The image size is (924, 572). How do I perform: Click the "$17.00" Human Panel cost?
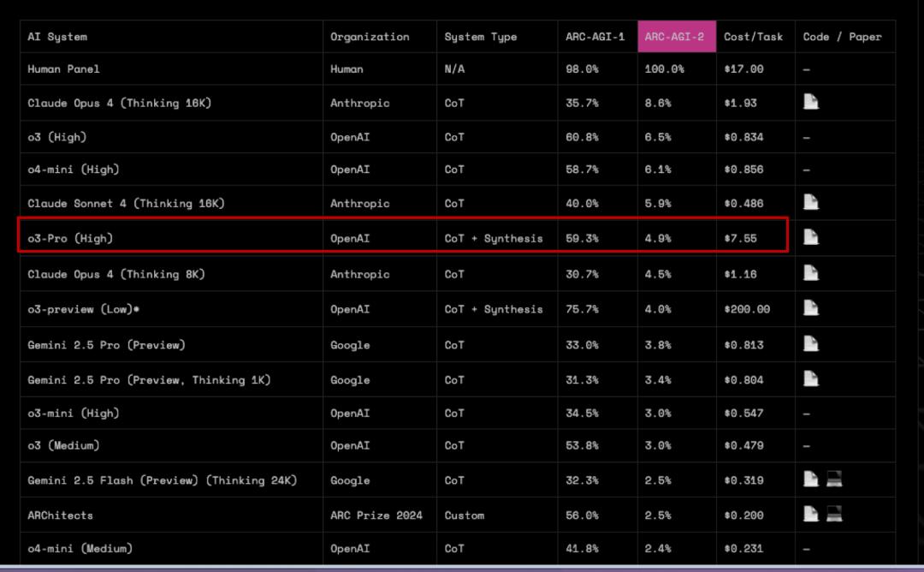click(x=743, y=69)
